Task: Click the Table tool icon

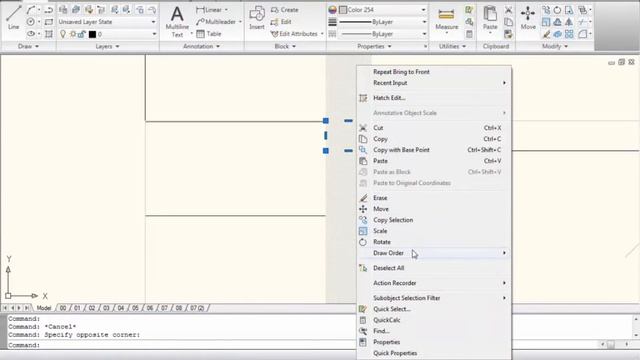Action: point(200,34)
